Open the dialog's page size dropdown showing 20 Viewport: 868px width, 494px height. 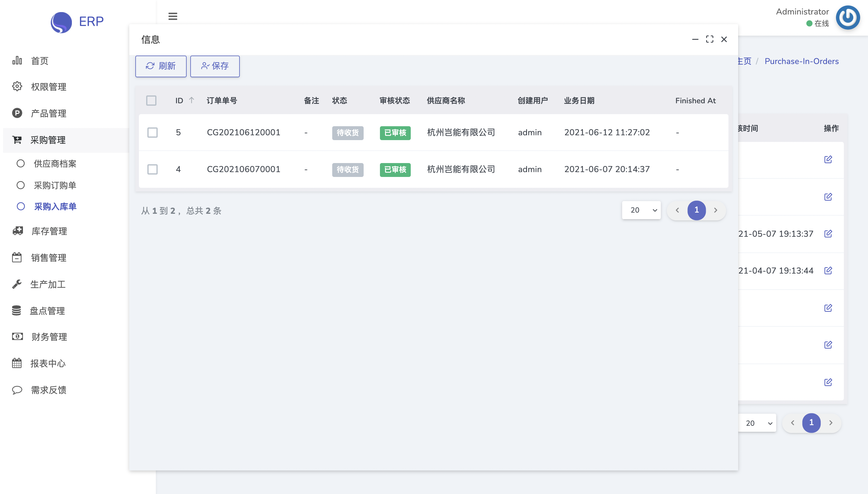tap(641, 210)
